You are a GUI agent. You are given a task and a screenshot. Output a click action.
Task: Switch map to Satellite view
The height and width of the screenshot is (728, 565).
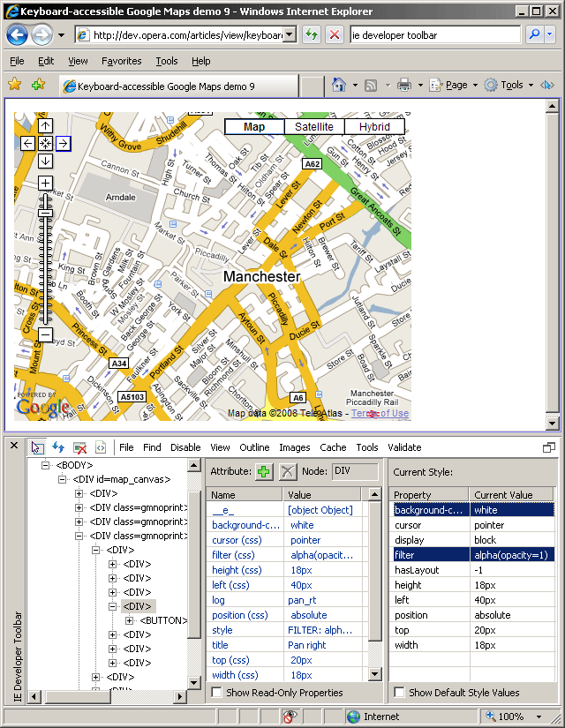tap(314, 127)
